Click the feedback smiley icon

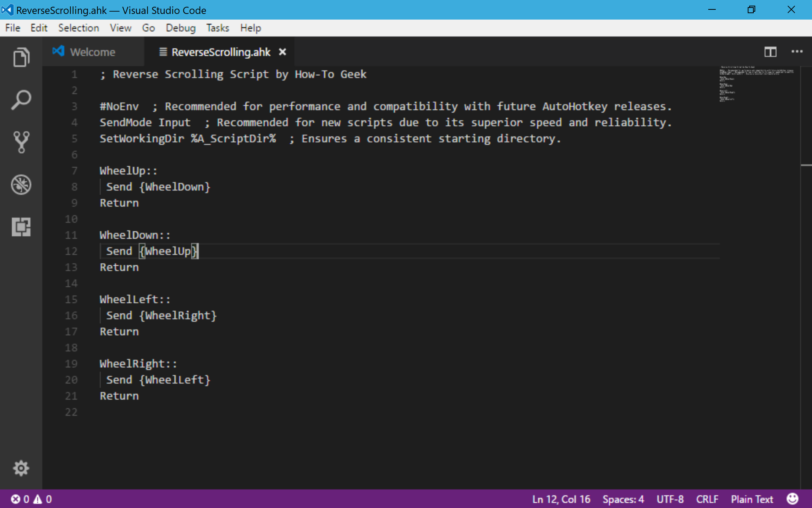(x=792, y=499)
